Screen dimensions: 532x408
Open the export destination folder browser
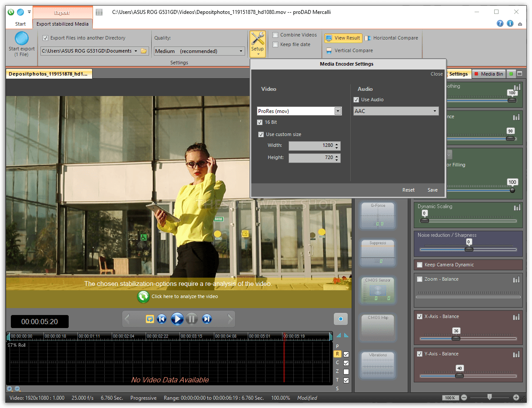145,51
